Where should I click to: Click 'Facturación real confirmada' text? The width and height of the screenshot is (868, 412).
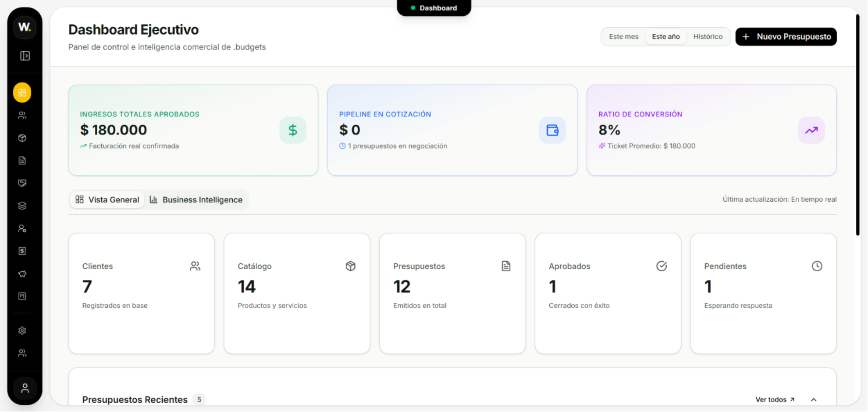[x=134, y=146]
